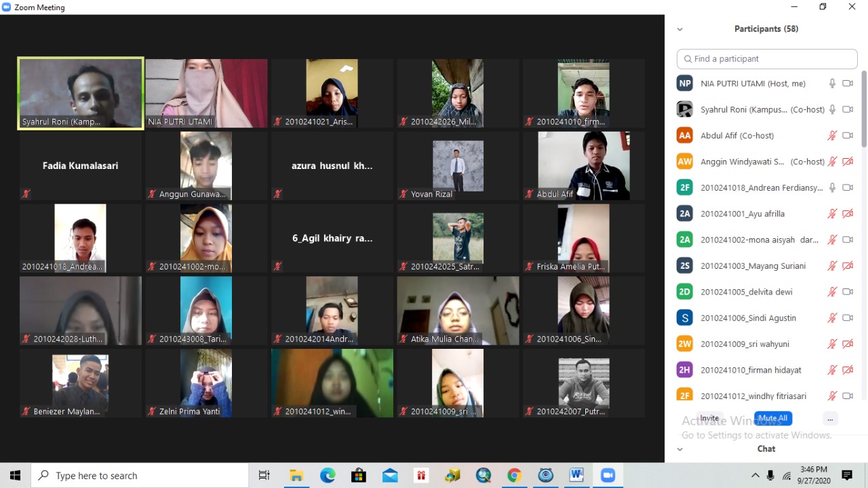
Task: Collapse the Participants panel chevron
Action: (x=679, y=29)
